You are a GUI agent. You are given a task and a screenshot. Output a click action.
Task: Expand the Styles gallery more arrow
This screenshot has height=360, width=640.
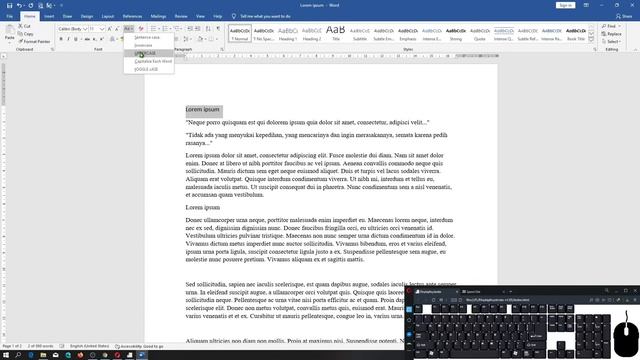pyautogui.click(x=591, y=40)
